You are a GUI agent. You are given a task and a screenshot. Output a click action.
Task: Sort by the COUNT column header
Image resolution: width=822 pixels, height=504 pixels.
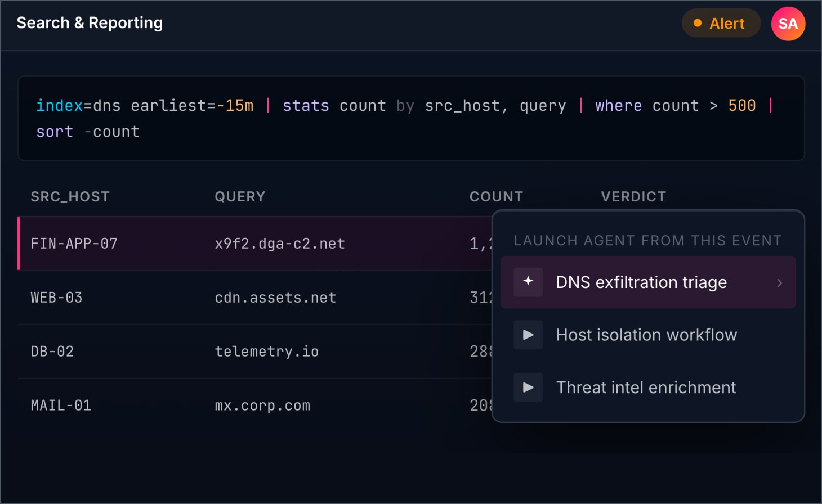click(496, 196)
